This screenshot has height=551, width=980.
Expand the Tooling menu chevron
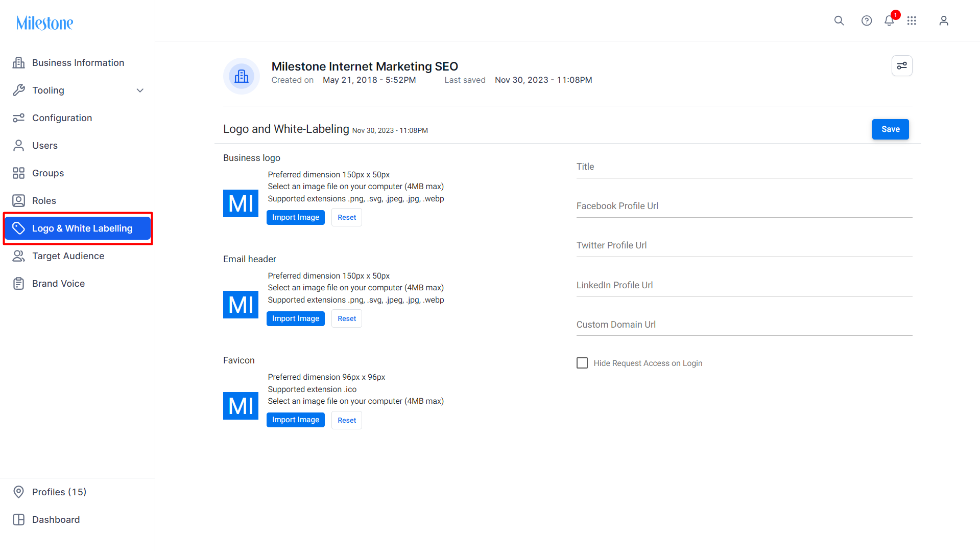140,90
